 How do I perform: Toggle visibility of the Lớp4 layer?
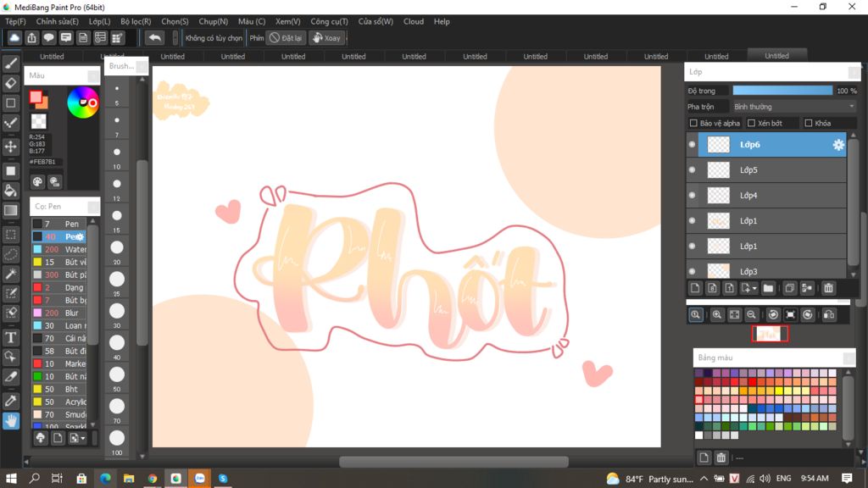pos(692,196)
